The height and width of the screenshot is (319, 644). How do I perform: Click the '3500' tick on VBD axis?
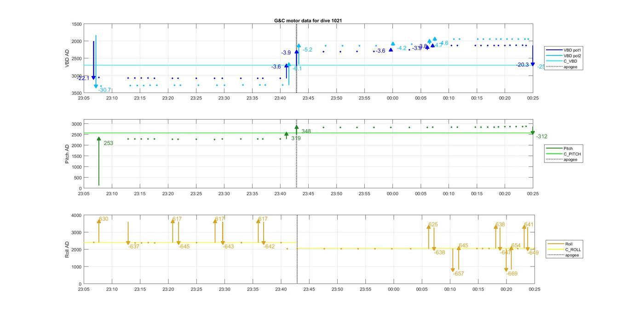point(76,93)
